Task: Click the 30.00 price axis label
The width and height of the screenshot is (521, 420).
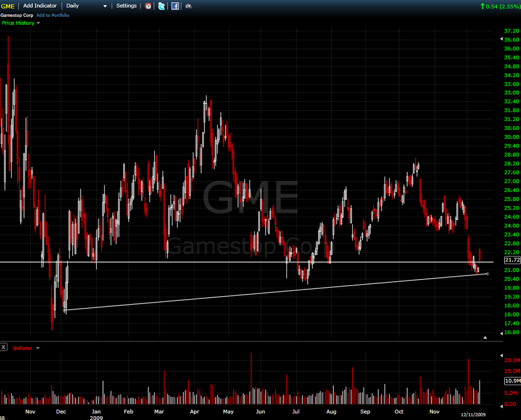Action: [511, 137]
